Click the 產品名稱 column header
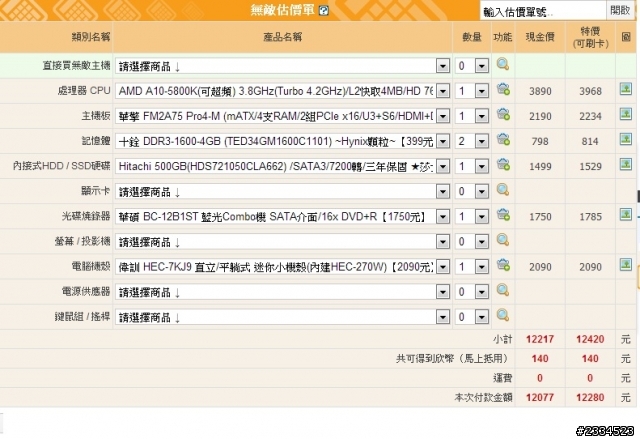The height and width of the screenshot is (439, 640). pyautogui.click(x=282, y=37)
